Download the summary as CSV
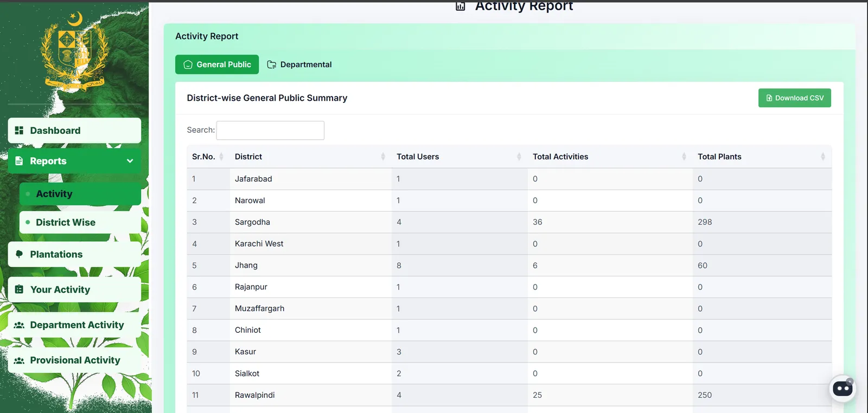Image resolution: width=868 pixels, height=413 pixels. pyautogui.click(x=794, y=98)
